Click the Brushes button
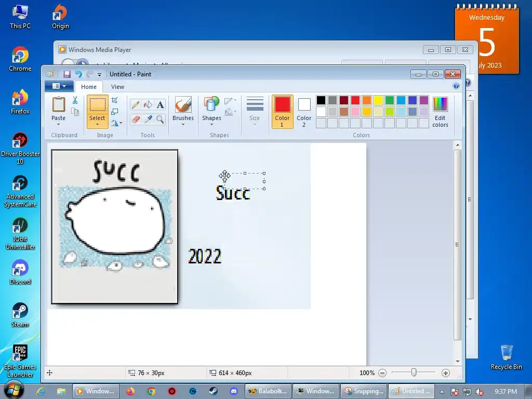The width and height of the screenshot is (532, 399). 183,108
